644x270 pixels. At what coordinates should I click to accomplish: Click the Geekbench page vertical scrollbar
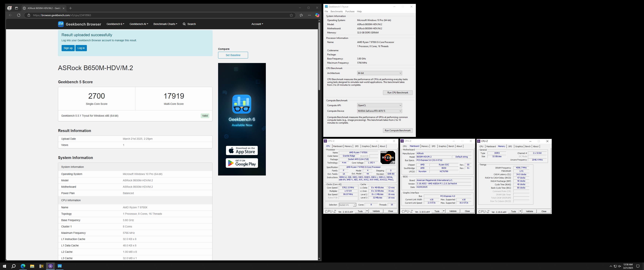click(319, 56)
